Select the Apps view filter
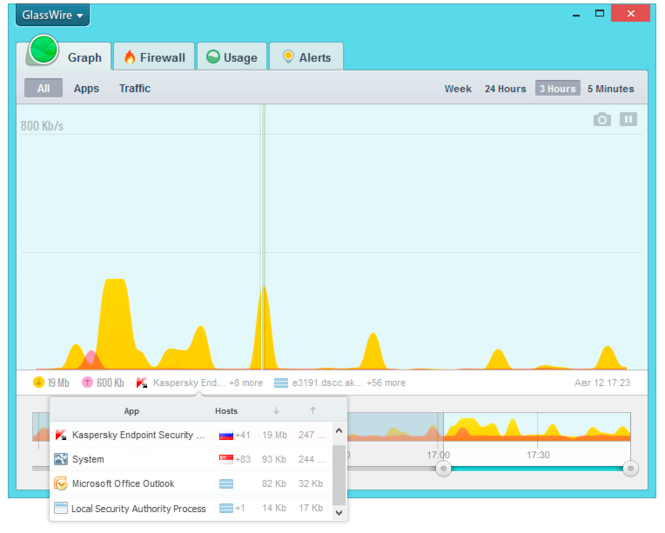 point(87,88)
